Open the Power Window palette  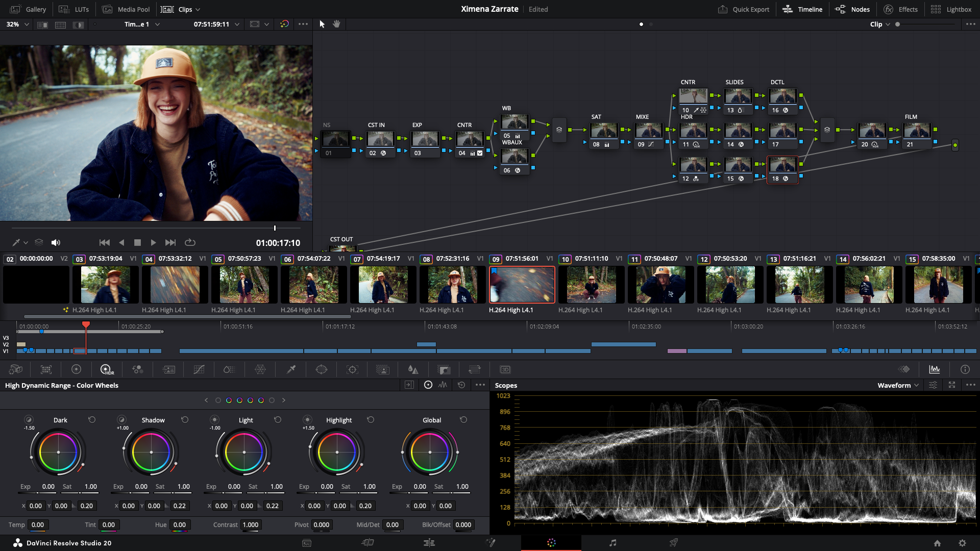point(322,369)
